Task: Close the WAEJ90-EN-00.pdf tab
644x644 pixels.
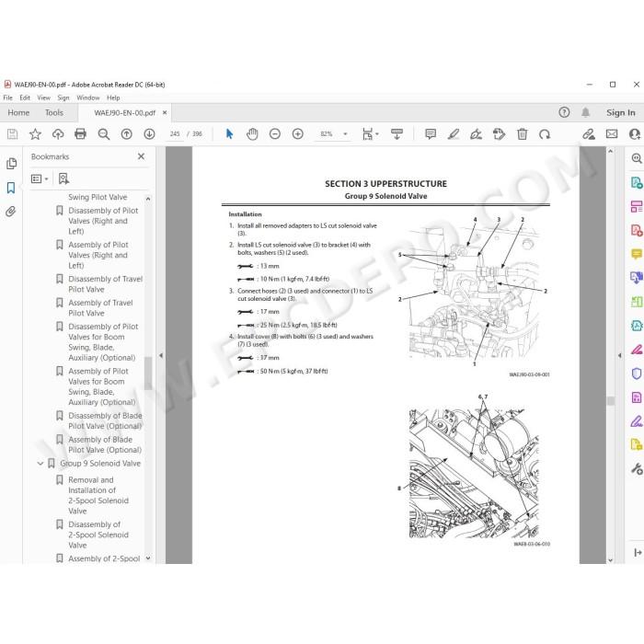Action: point(165,112)
